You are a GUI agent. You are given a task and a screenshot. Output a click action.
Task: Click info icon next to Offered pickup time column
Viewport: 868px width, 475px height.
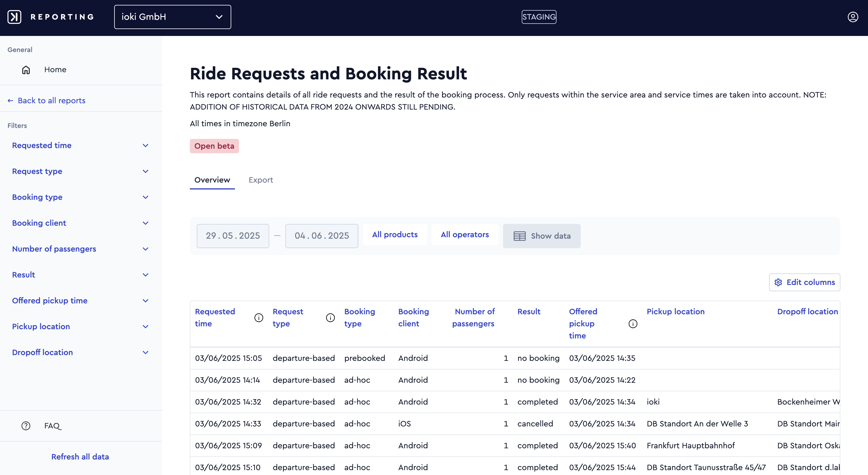pyautogui.click(x=633, y=324)
